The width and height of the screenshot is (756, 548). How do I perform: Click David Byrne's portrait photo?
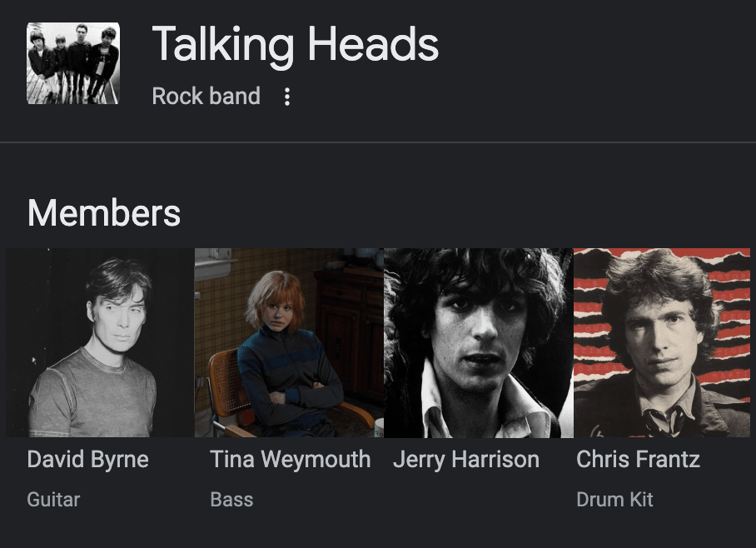pyautogui.click(x=99, y=341)
